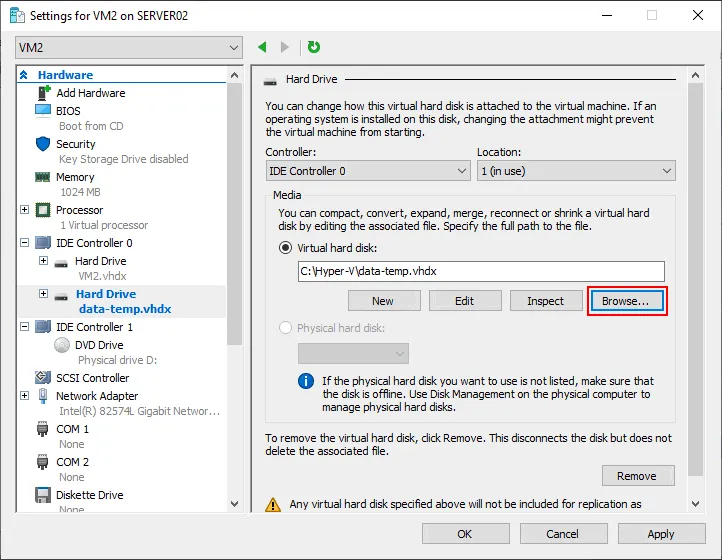Image resolution: width=722 pixels, height=560 pixels.
Task: Click the Remove button
Action: click(637, 476)
